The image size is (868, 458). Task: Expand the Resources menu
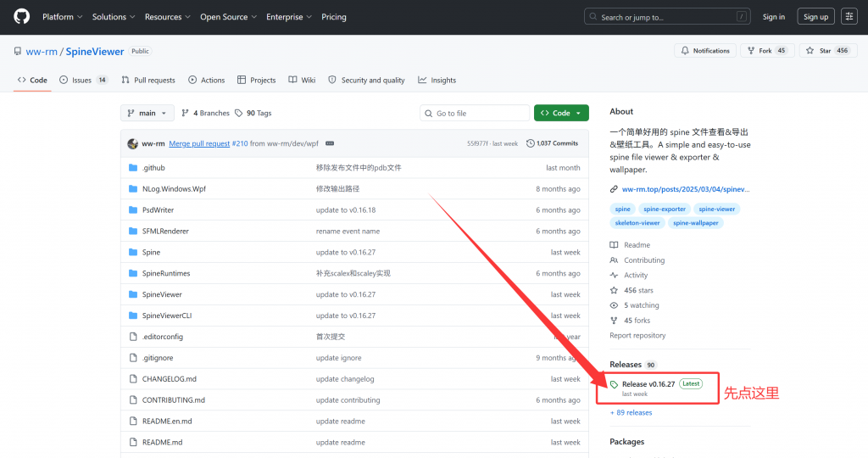[168, 17]
